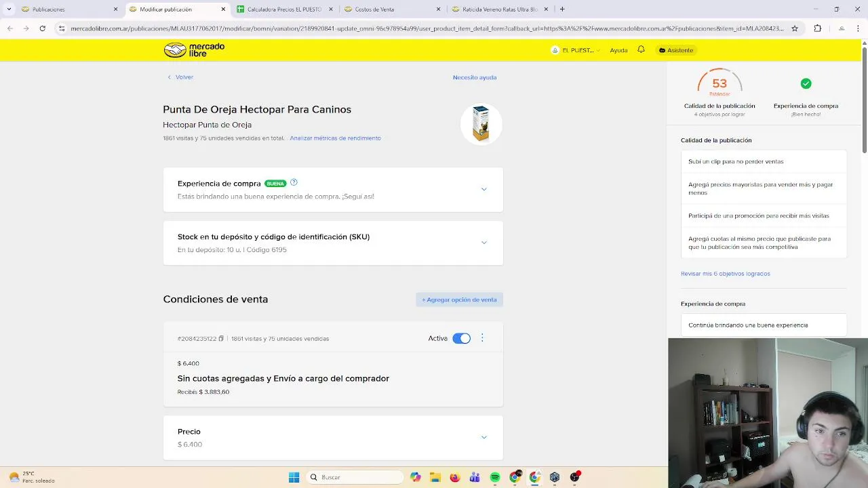Open the tab search dropdown arrow
The width and height of the screenshot is (868, 488).
9,9
